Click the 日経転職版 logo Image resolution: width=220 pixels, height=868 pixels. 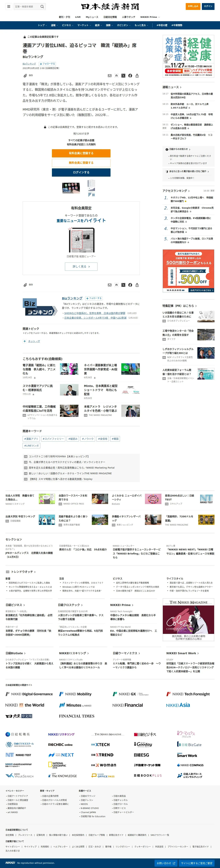tap(18, 734)
